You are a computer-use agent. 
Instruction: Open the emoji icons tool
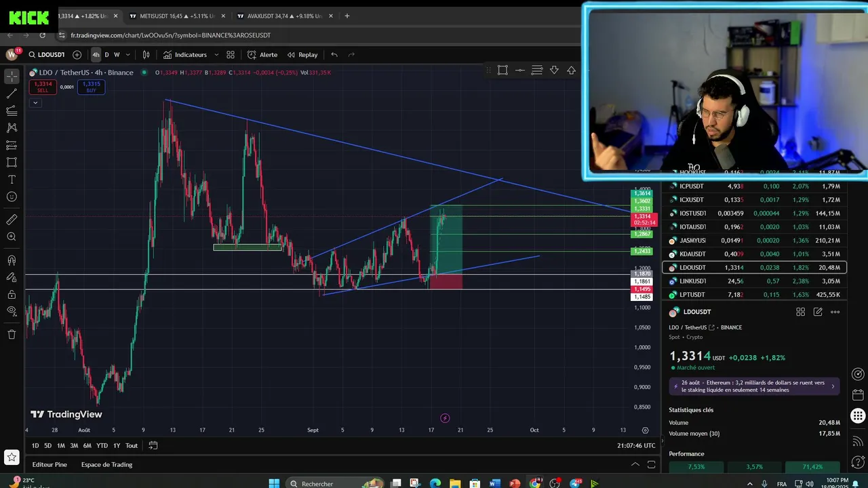click(x=12, y=197)
